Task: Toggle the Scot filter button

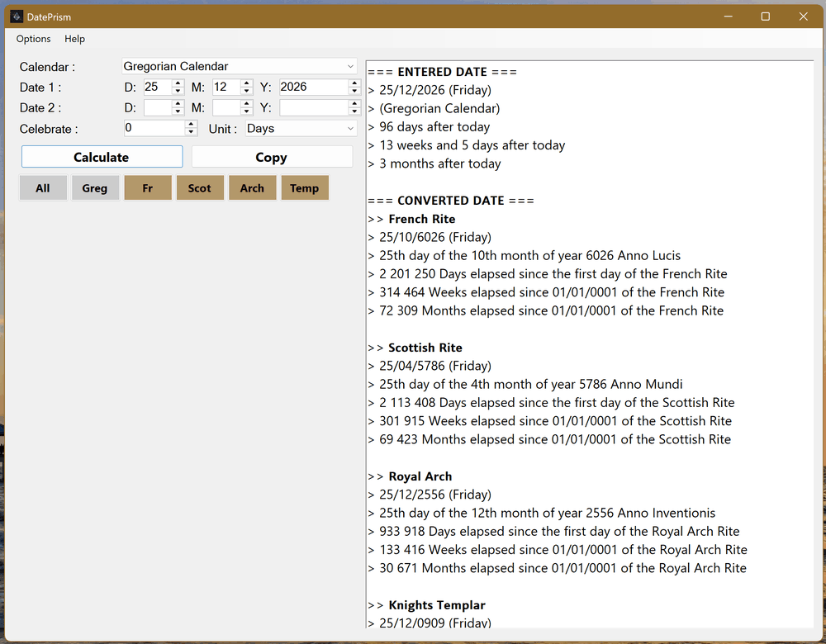Action: 200,188
